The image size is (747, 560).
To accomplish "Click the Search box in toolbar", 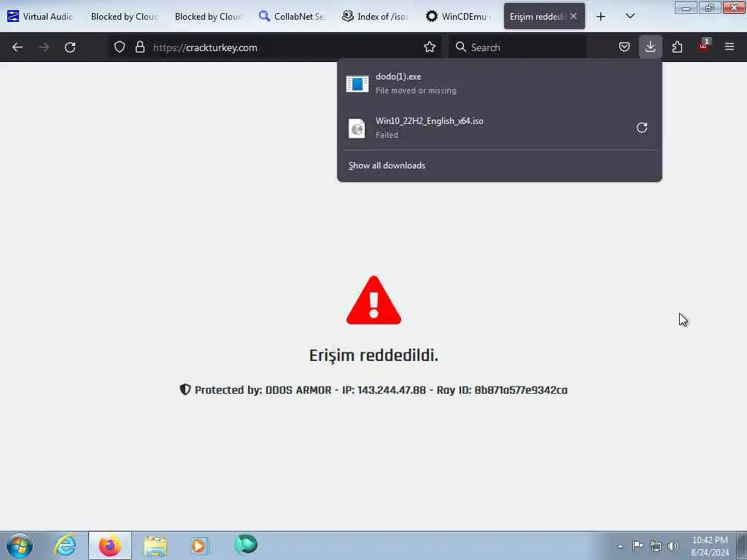I will pos(519,47).
